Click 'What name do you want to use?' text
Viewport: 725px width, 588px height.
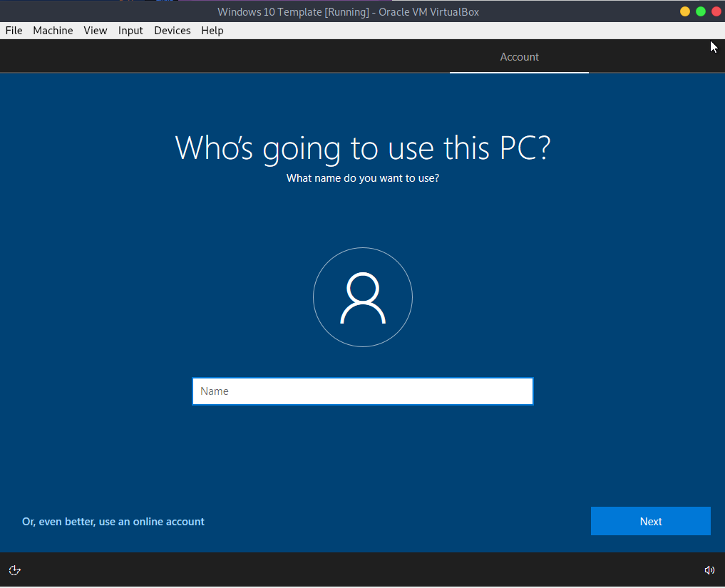(363, 178)
